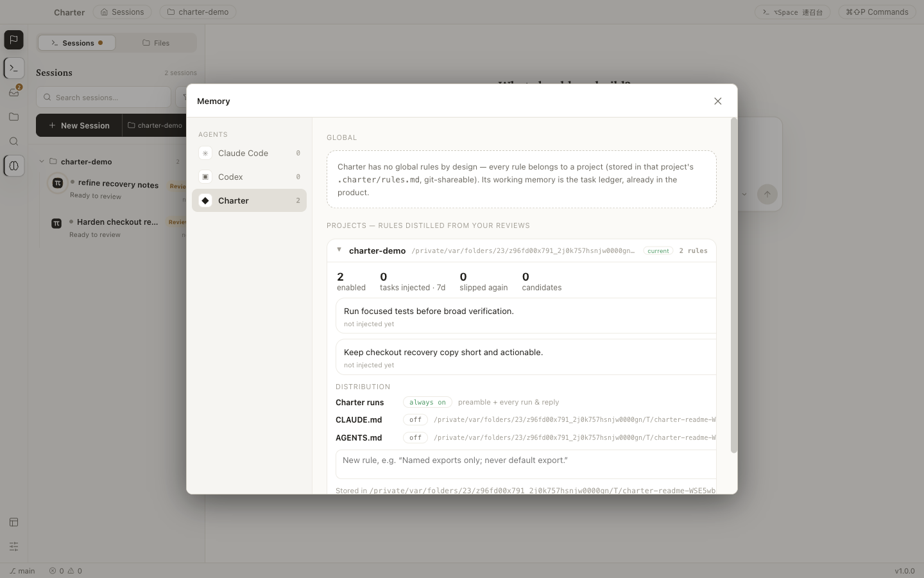The image size is (924, 578).
Task: Click the file path next to AGENTS.md
Action: (575, 438)
